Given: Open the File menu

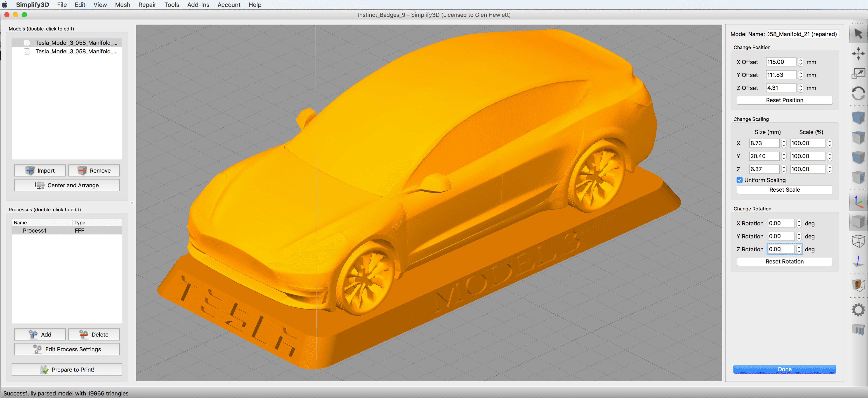Looking at the screenshot, I should pyautogui.click(x=62, y=5).
